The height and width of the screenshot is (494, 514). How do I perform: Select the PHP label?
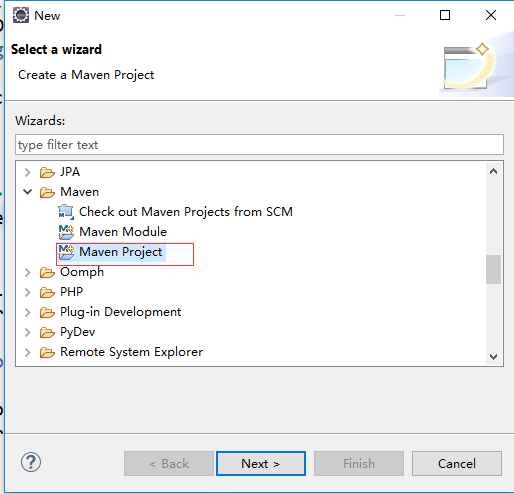71,292
